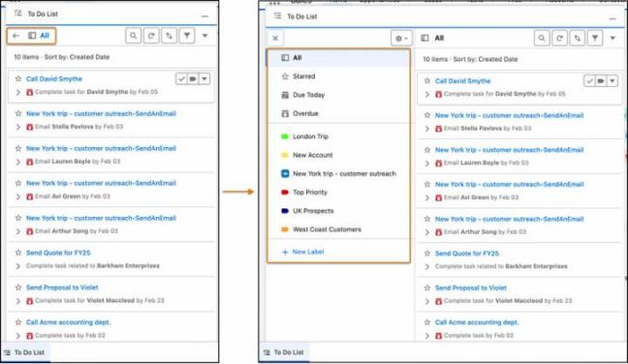Click the red task icon under right Send Proposal to Violet

(439, 301)
